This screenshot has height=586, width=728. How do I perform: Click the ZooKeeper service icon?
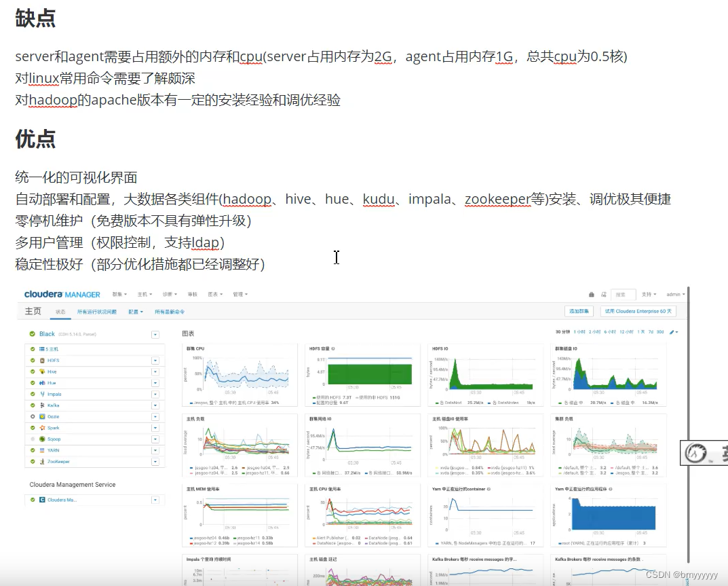point(42,462)
